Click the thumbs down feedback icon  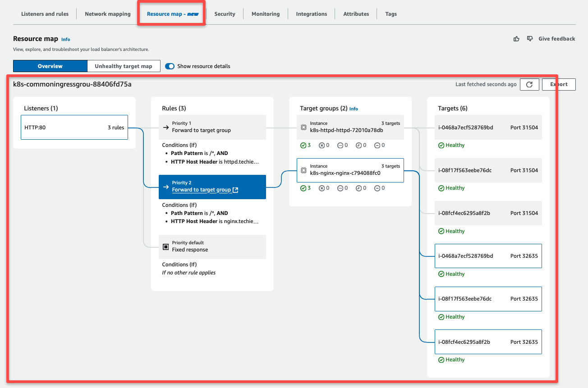(x=530, y=39)
